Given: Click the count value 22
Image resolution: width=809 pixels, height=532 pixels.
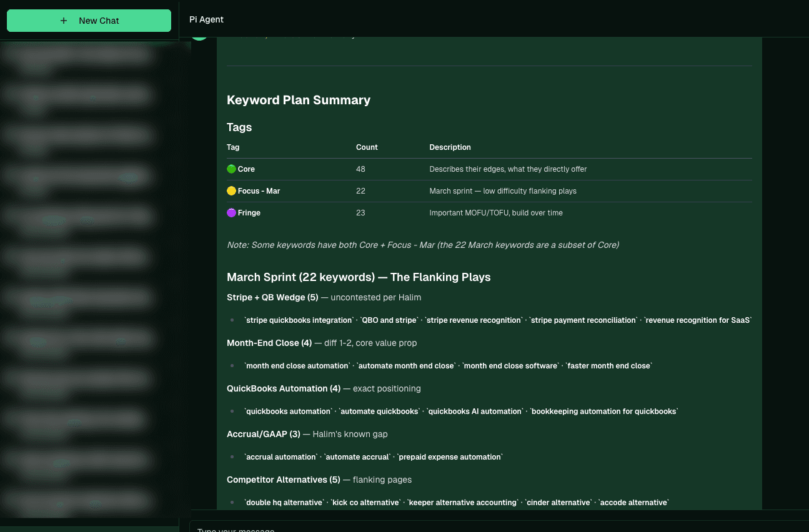Looking at the screenshot, I should pyautogui.click(x=360, y=191).
